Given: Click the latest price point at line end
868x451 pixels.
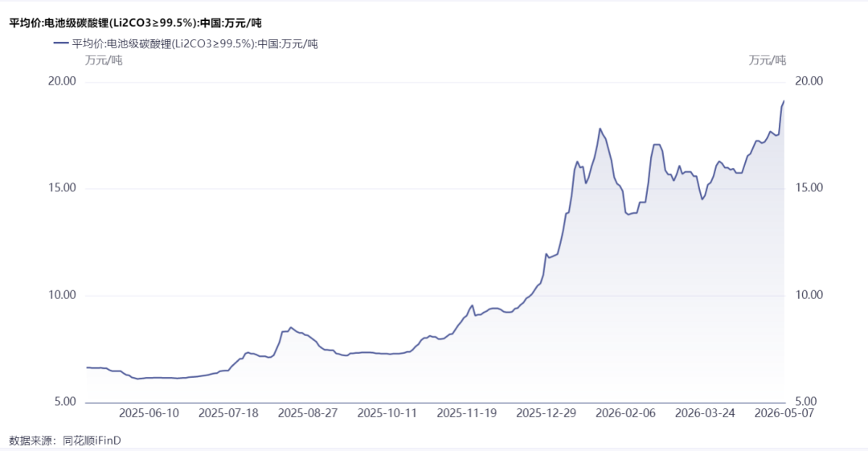Looking at the screenshot, I should coord(784,100).
